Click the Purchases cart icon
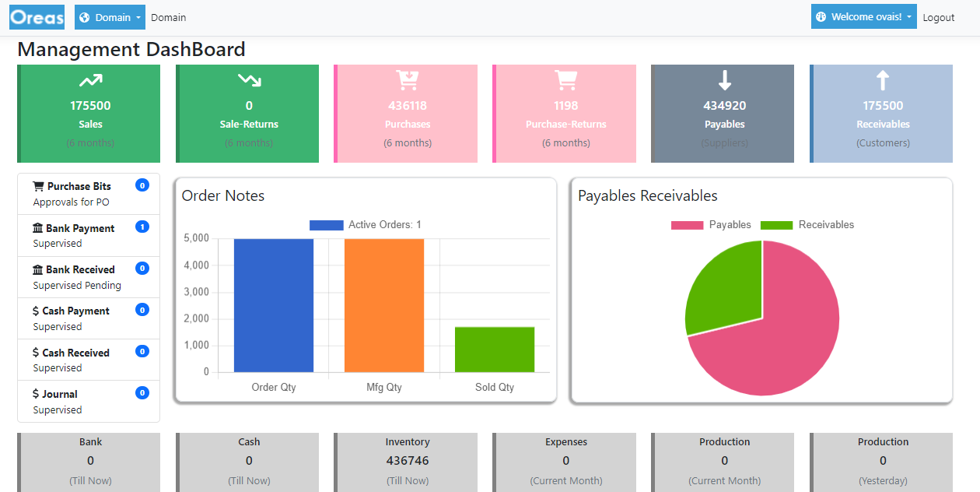This screenshot has width=980, height=492. [x=408, y=80]
